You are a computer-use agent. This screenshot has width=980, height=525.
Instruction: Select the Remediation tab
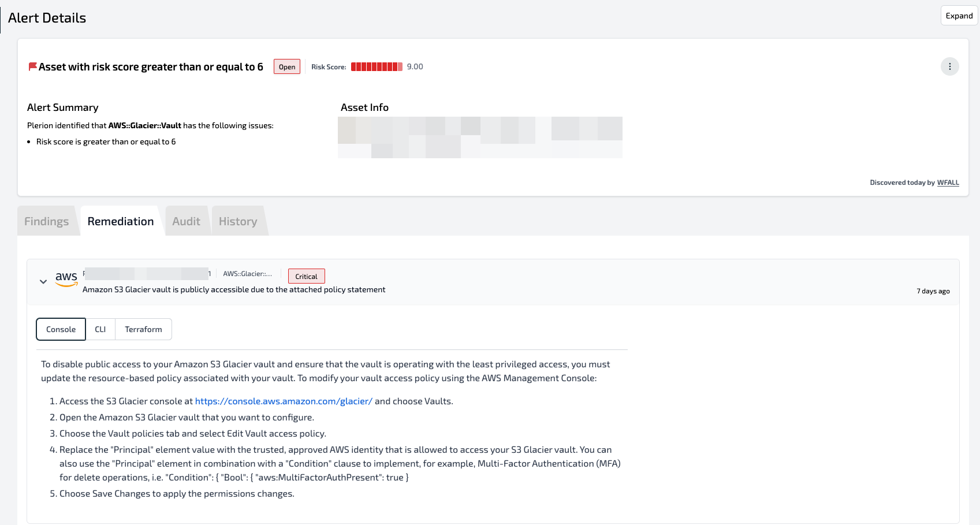point(121,221)
